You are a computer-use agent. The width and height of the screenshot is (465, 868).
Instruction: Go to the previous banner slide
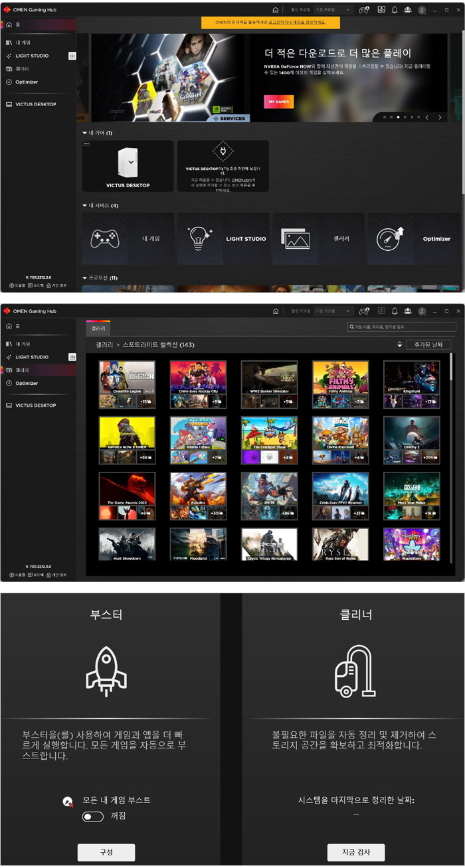point(427,117)
